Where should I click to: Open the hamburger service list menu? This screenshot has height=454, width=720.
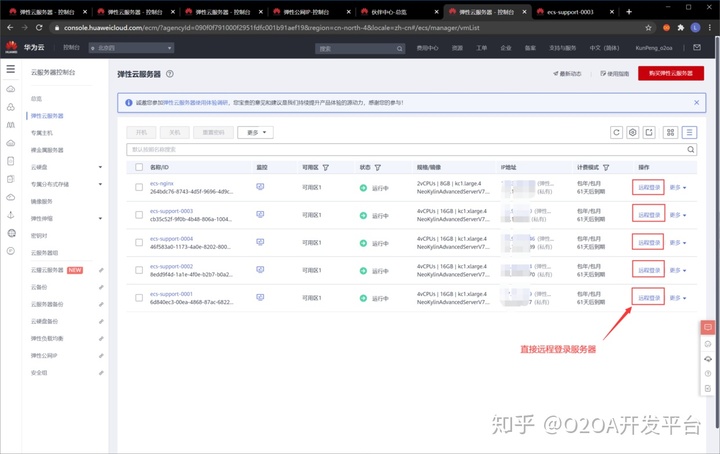coord(11,69)
